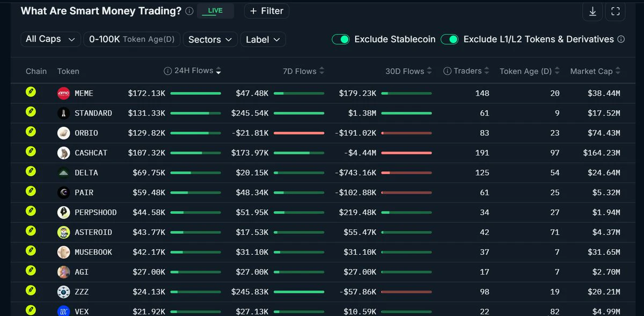Click the ASTEROID token logo icon
Screen dimensions: 644x316
pos(63,233)
